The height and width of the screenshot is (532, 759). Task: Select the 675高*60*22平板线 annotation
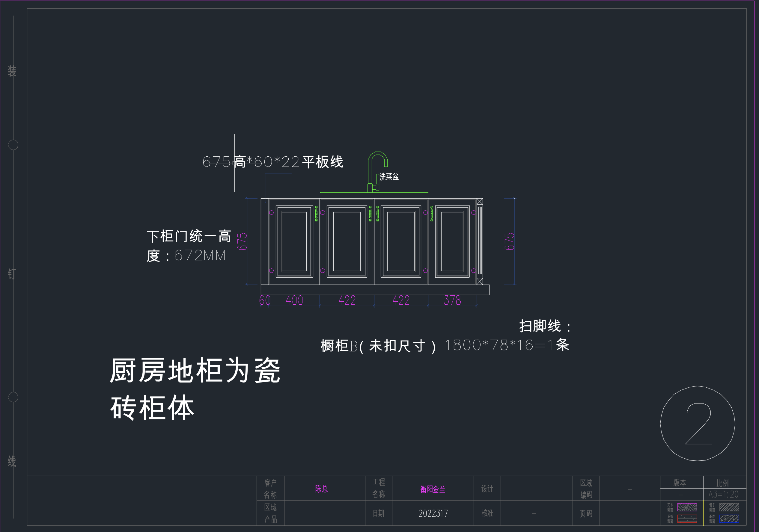273,162
